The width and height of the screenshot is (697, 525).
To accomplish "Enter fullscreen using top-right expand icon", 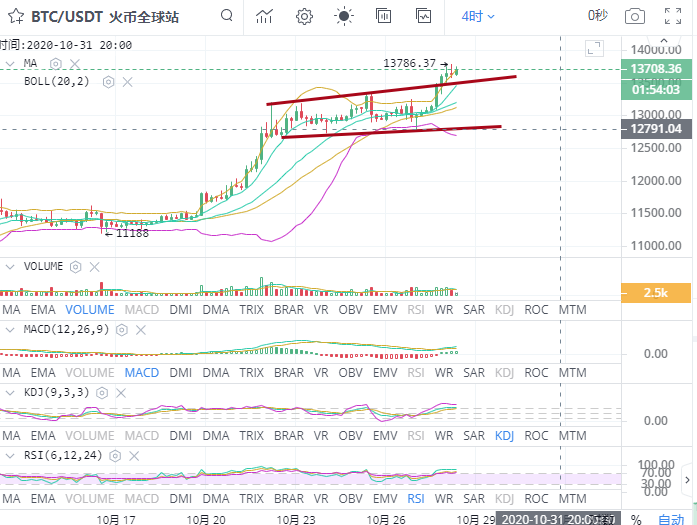I will [673, 16].
